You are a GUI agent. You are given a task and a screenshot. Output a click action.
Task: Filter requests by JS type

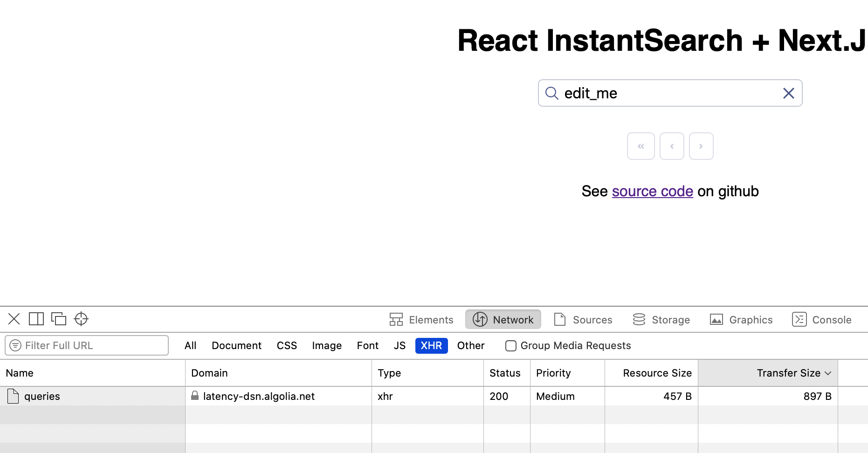(x=400, y=345)
